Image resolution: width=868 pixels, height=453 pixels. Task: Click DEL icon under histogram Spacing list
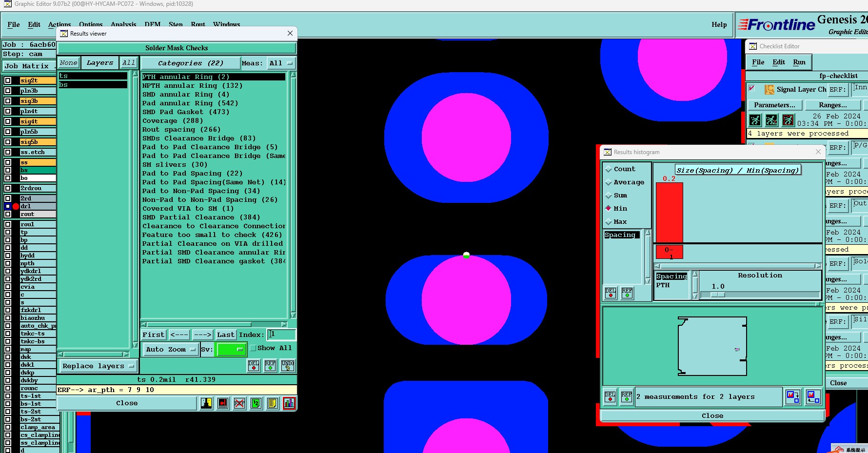click(611, 293)
